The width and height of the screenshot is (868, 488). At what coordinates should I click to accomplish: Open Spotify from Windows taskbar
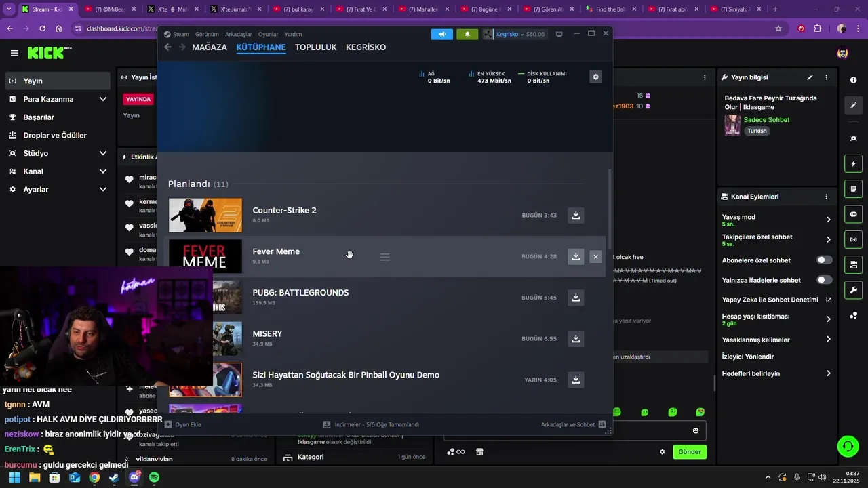point(154,477)
